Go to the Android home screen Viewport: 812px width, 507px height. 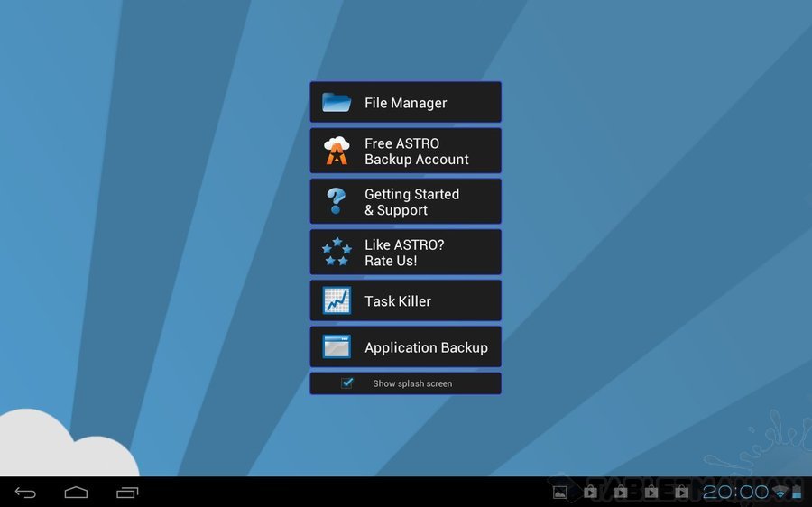76,492
